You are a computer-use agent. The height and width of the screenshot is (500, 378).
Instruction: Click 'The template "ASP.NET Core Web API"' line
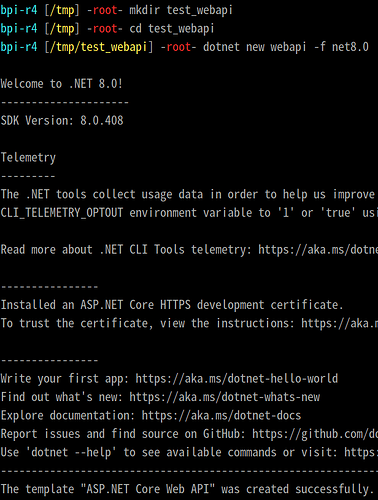pyautogui.click(x=187, y=489)
